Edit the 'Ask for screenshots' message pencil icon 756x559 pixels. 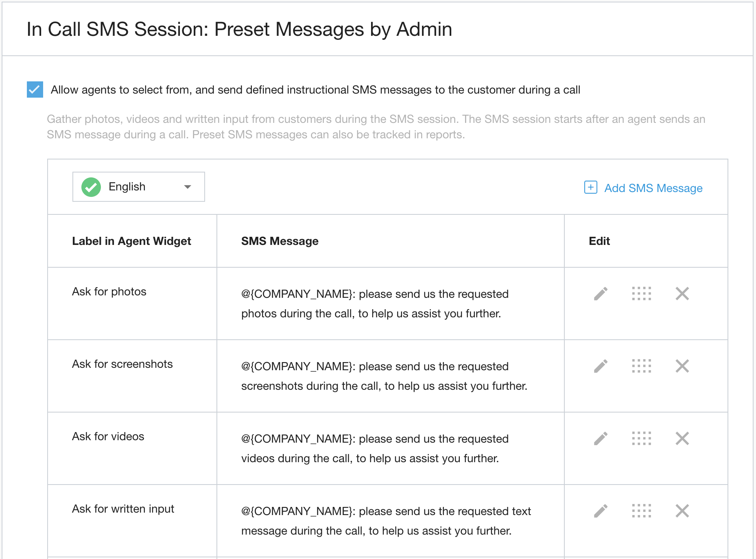(x=601, y=366)
